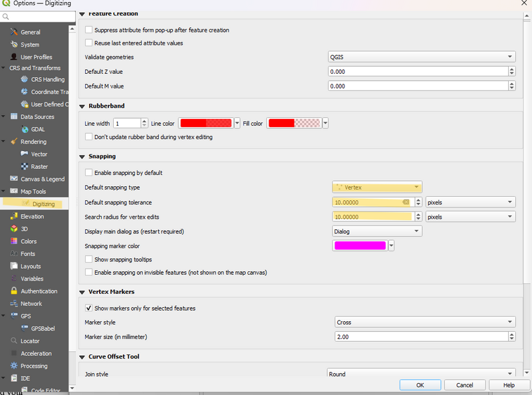Click the Raster checkerboard icon
532x395 pixels.
point(25,166)
